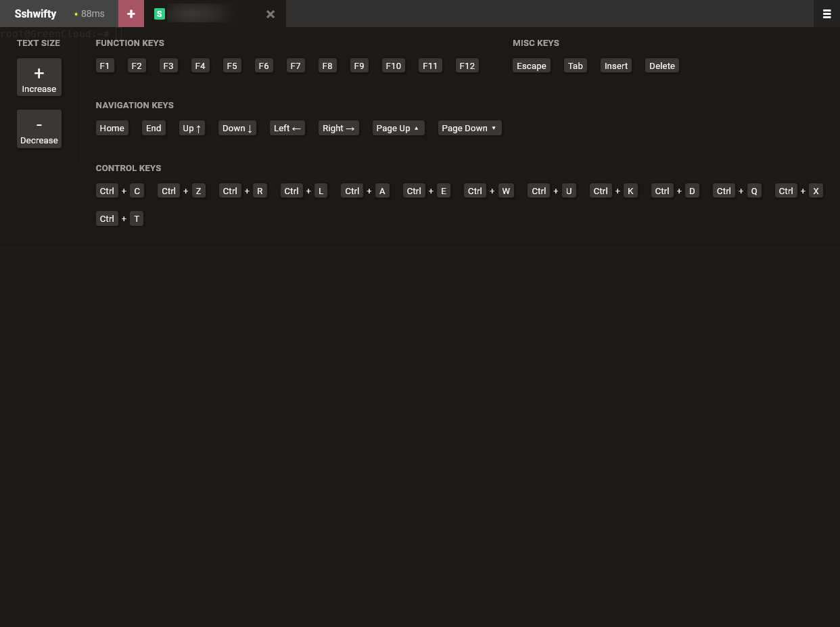Send the Escape key
The width and height of the screenshot is (840, 627).
[x=531, y=66]
